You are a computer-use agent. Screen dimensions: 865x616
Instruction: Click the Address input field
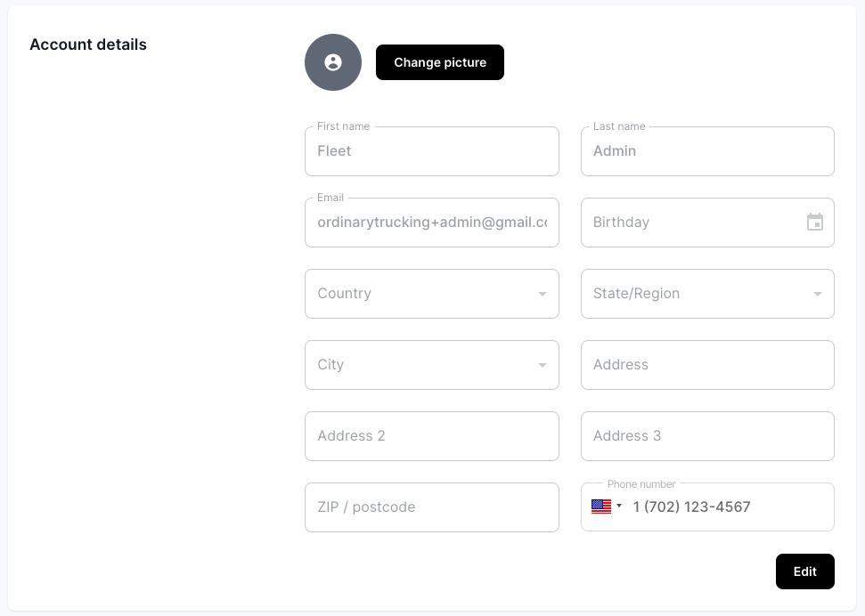click(707, 365)
